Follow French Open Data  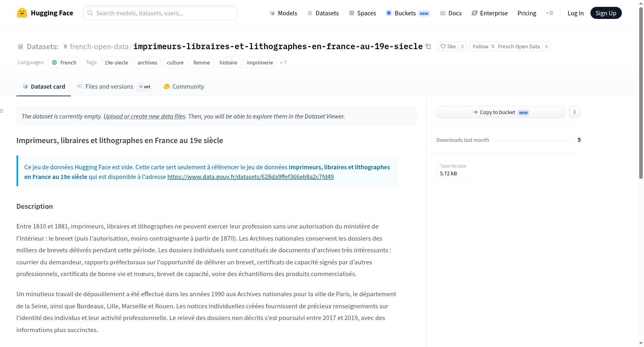[506, 47]
